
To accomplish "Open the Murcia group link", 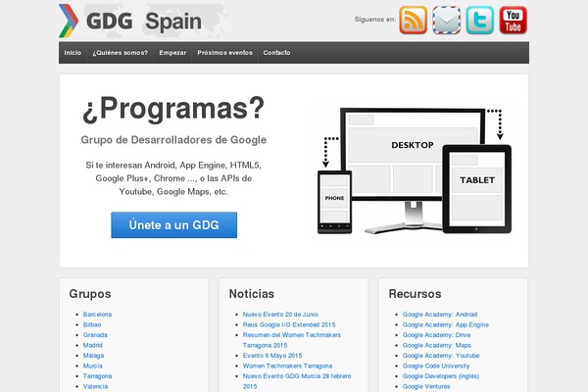I will tap(93, 366).
